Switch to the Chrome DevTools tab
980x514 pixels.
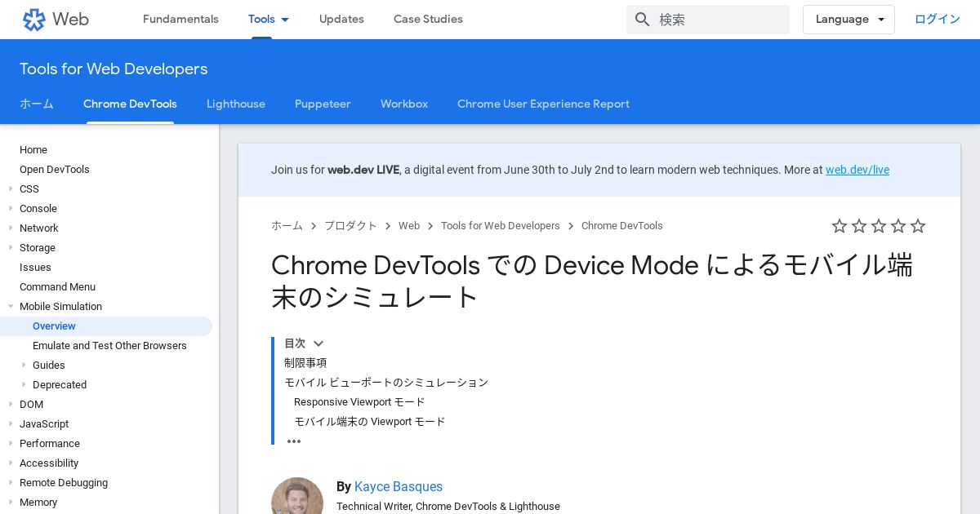pyautogui.click(x=130, y=104)
